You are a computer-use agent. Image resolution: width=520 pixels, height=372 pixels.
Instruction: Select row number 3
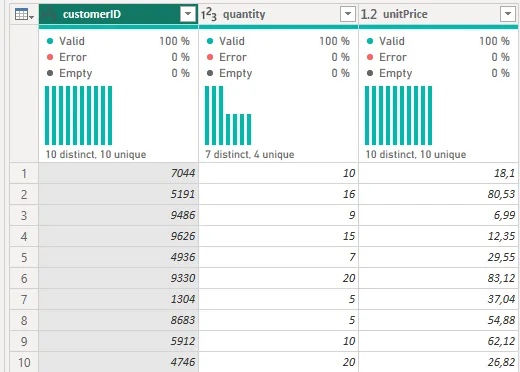24,215
